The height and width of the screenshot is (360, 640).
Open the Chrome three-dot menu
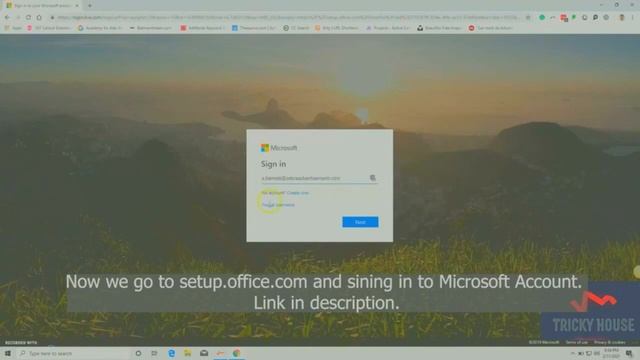click(x=633, y=18)
